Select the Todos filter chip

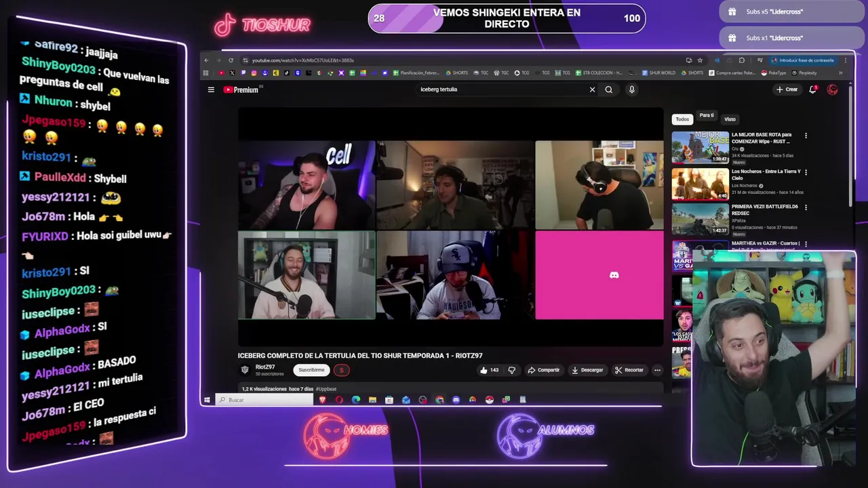[x=682, y=119]
